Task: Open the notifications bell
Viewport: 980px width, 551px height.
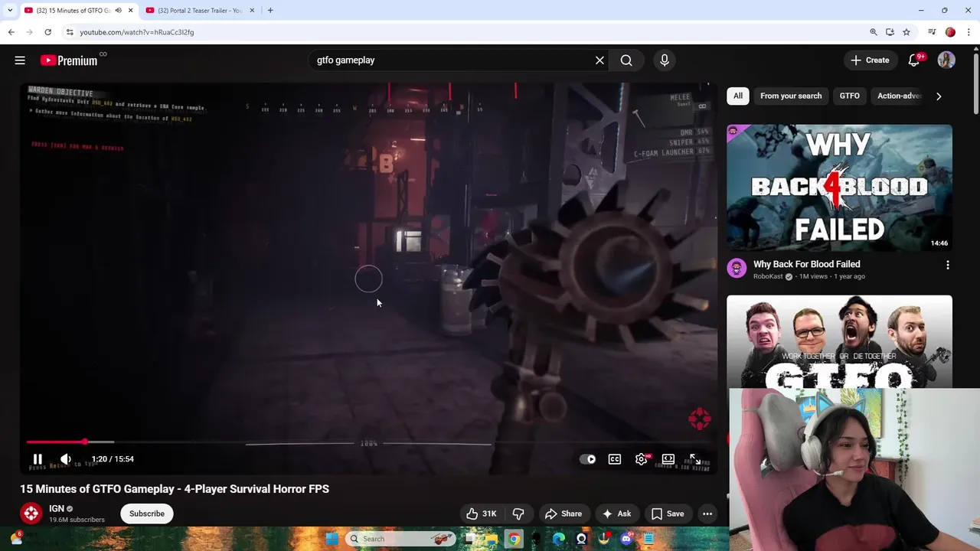Action: point(914,60)
